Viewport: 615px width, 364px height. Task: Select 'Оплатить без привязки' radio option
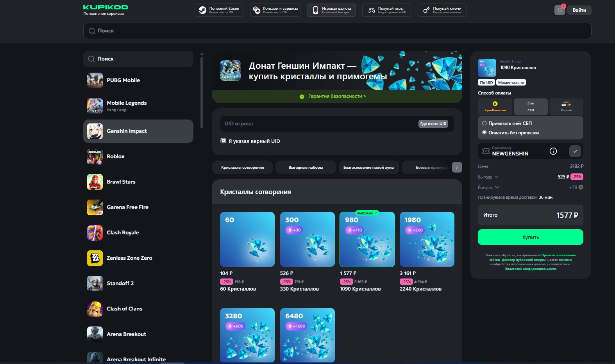[484, 133]
